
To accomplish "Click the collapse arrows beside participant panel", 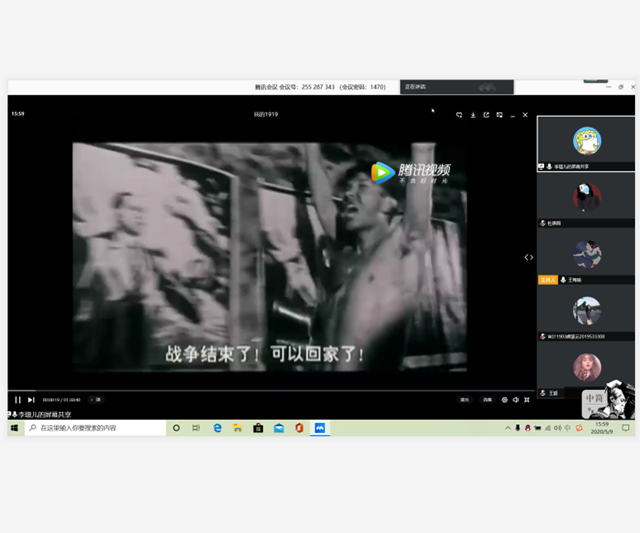I will 529,257.
